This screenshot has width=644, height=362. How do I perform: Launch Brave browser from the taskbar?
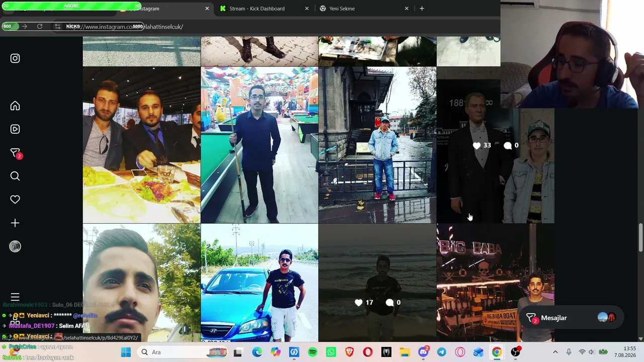click(350, 352)
